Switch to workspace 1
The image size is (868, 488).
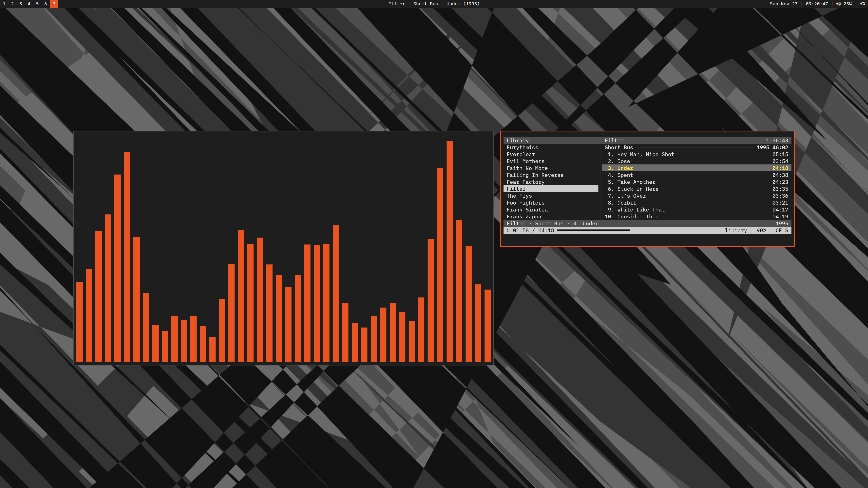pyautogui.click(x=4, y=4)
